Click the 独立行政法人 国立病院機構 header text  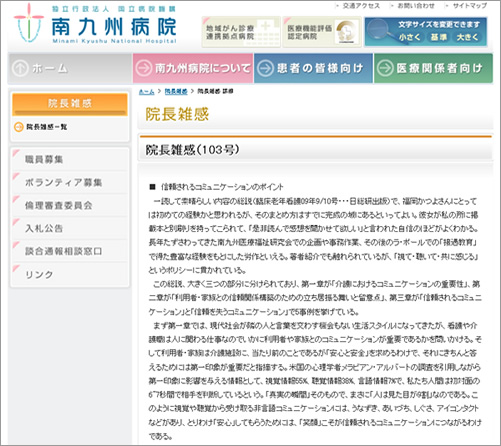coord(114,9)
